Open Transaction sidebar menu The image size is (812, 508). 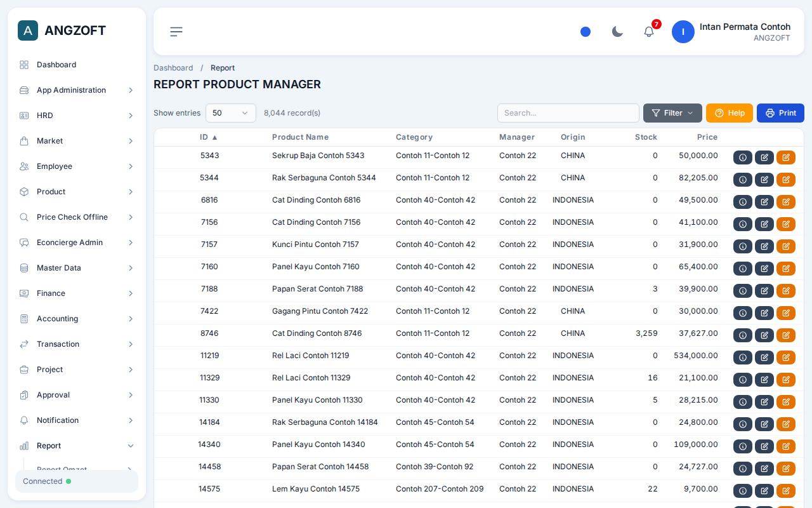click(x=77, y=344)
